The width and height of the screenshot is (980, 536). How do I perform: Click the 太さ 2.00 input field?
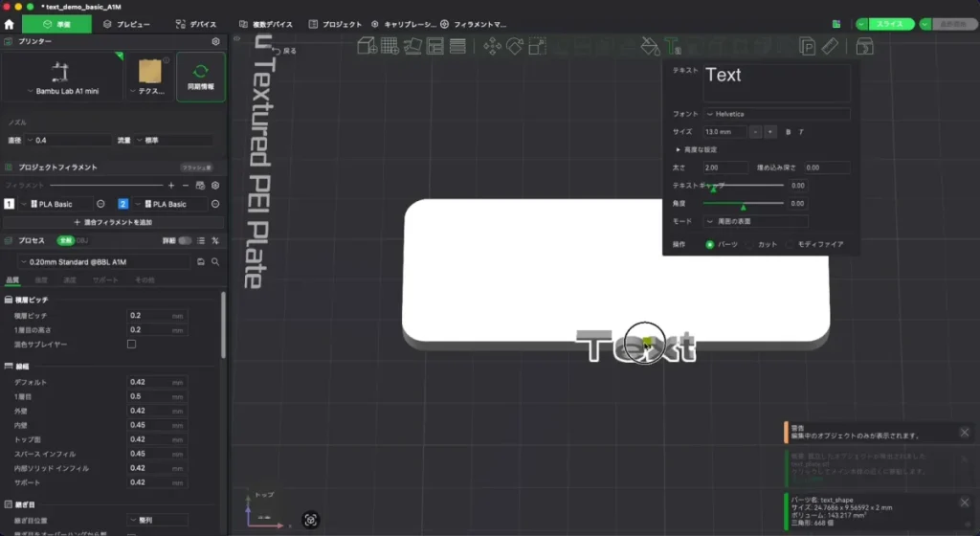[725, 168]
